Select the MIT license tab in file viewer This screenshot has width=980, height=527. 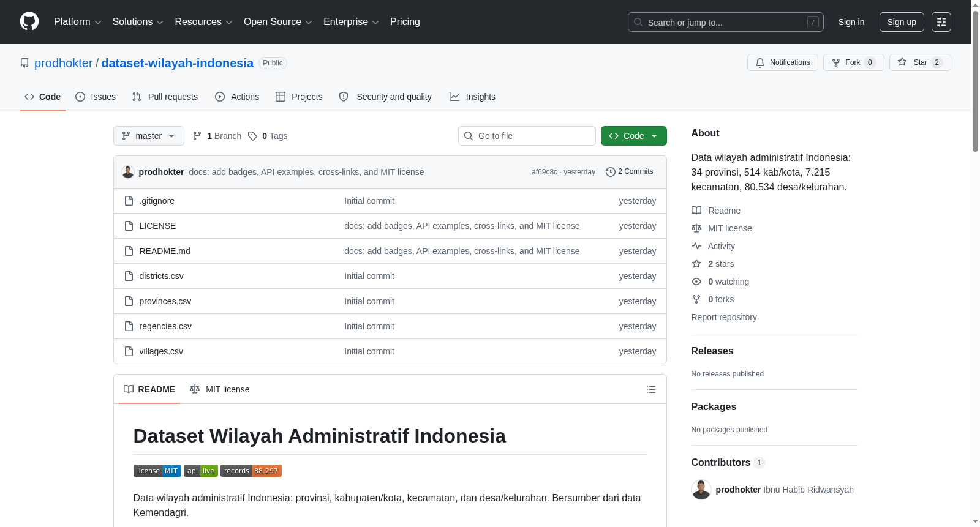click(x=220, y=389)
